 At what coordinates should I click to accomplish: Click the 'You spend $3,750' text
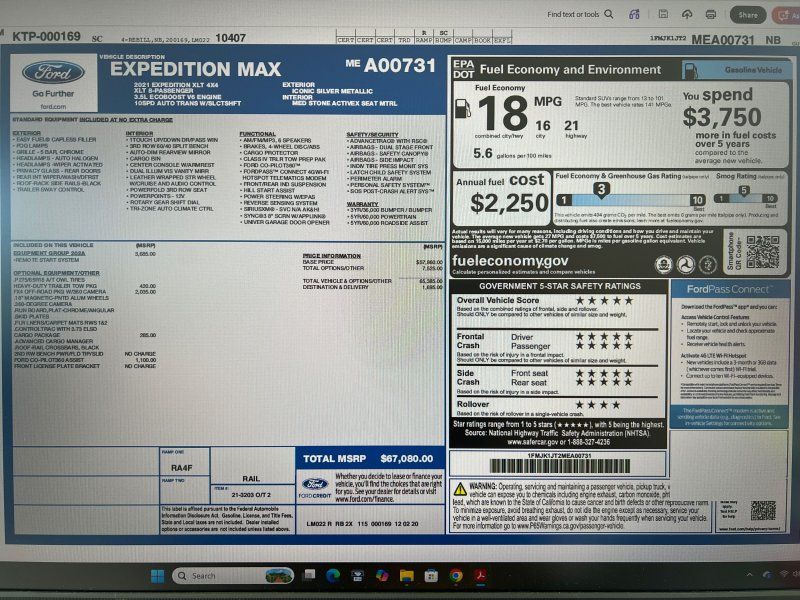721,108
